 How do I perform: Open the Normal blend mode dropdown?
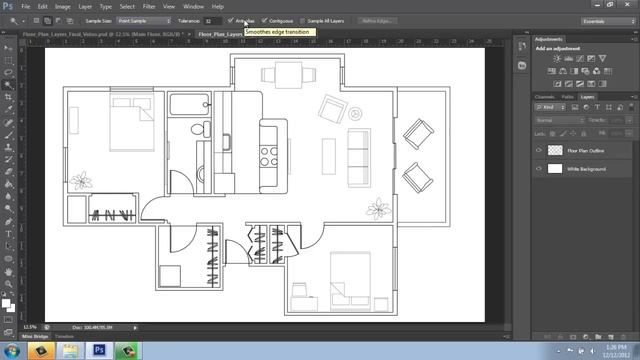tap(559, 120)
